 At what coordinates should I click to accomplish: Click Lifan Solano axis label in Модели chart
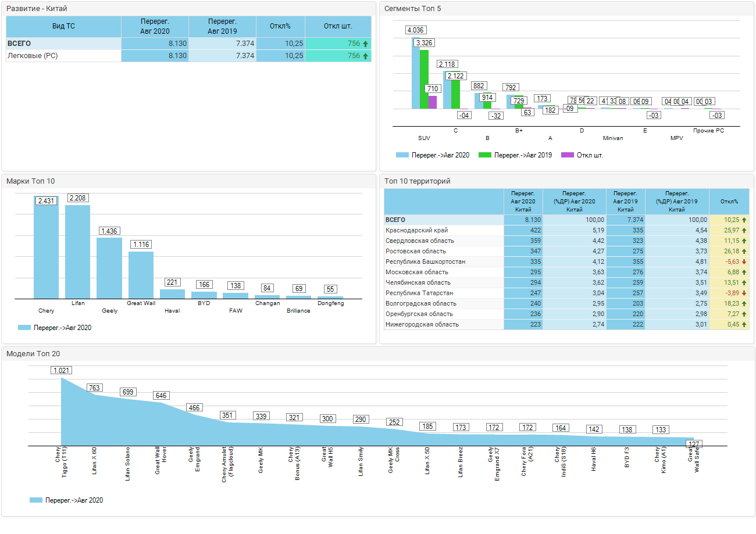128,463
